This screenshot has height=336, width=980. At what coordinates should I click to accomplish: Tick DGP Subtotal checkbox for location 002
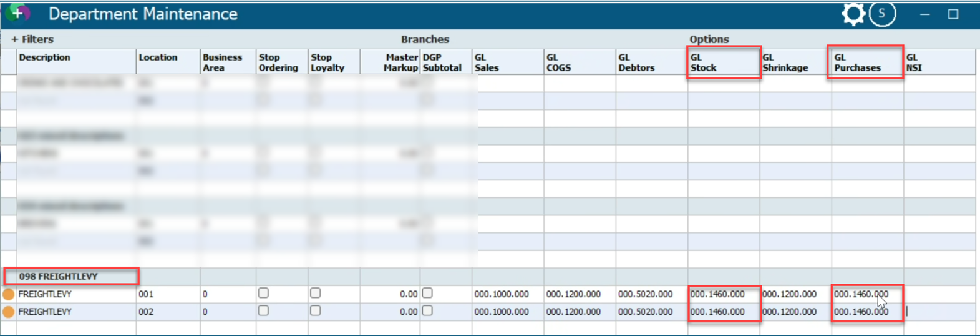(x=427, y=310)
